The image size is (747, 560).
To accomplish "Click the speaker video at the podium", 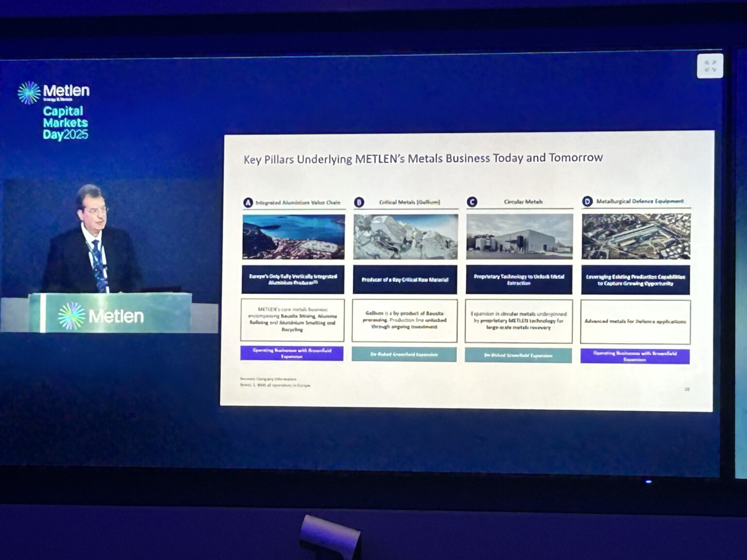I will (92, 238).
